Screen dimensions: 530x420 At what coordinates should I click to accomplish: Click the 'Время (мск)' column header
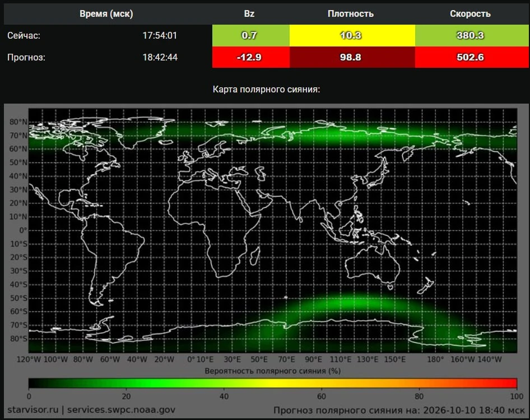click(x=106, y=14)
